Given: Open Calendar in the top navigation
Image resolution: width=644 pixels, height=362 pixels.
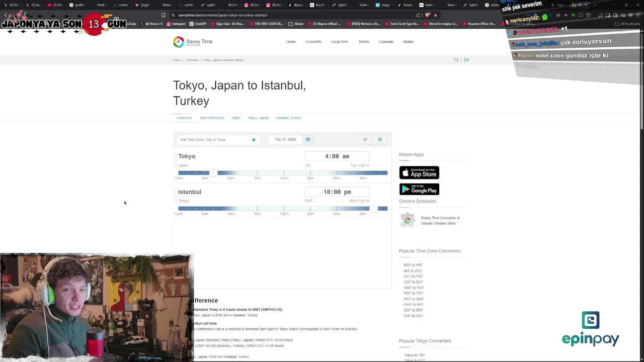Looking at the screenshot, I should pos(386,42).
